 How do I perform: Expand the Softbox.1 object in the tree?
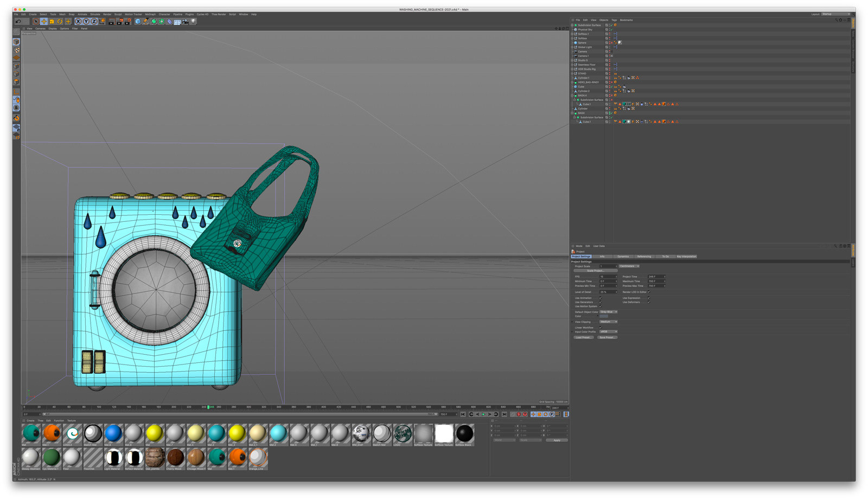coord(572,34)
